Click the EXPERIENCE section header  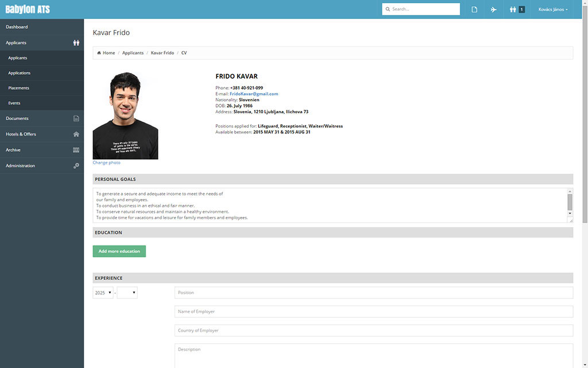(x=333, y=278)
